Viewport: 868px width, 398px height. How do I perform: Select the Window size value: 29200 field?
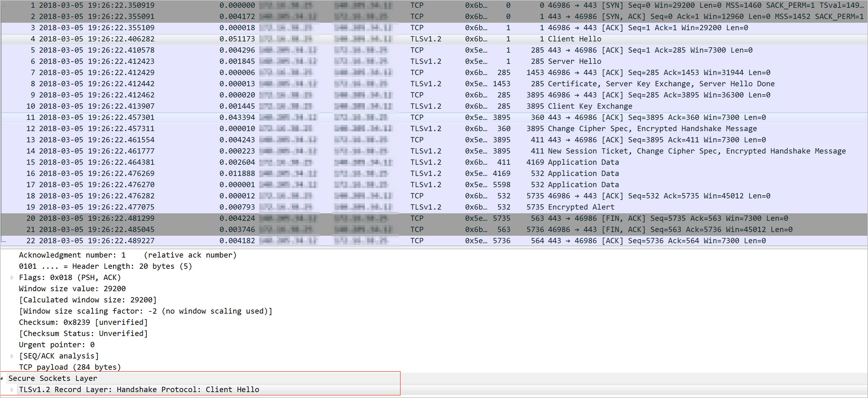tap(72, 289)
